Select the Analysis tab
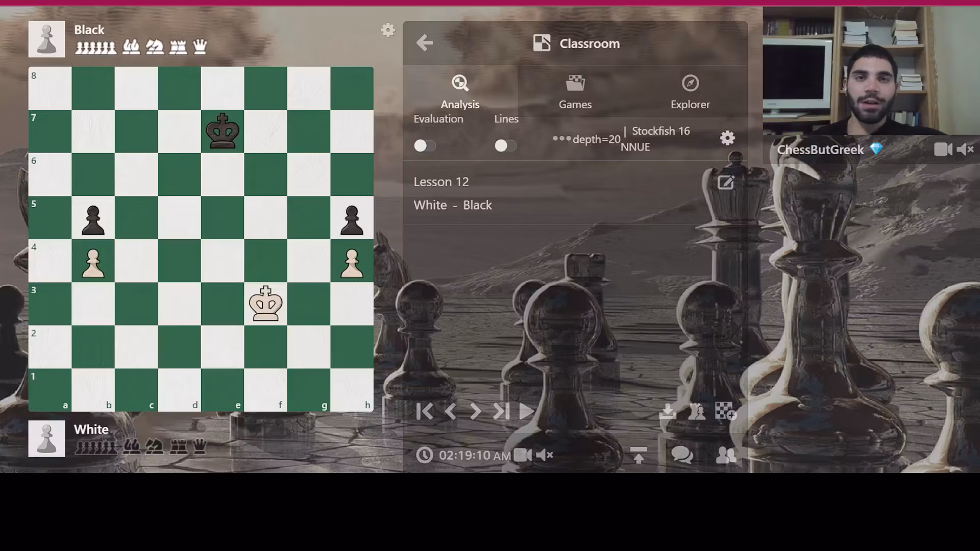The image size is (980, 551). pos(460,92)
